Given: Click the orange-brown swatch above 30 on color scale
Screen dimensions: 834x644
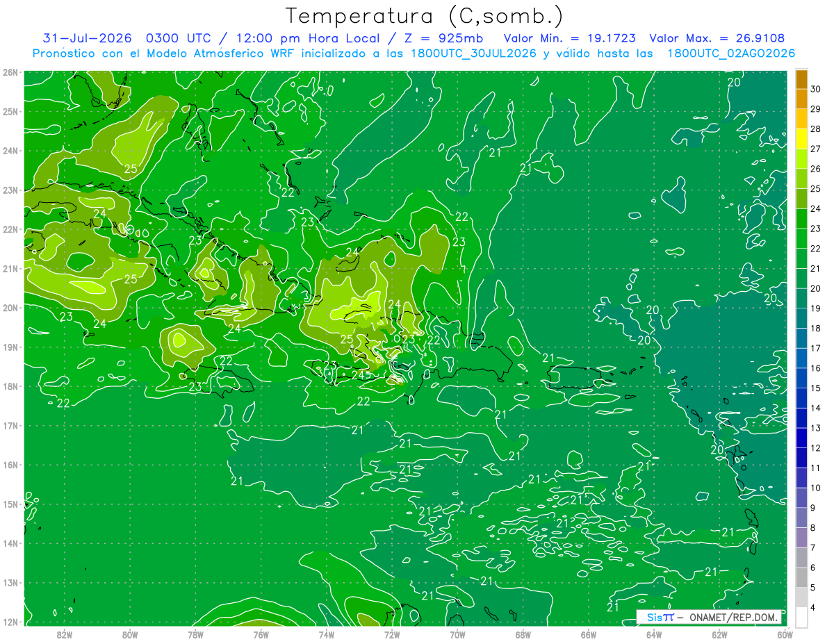Looking at the screenshot, I should [801, 79].
